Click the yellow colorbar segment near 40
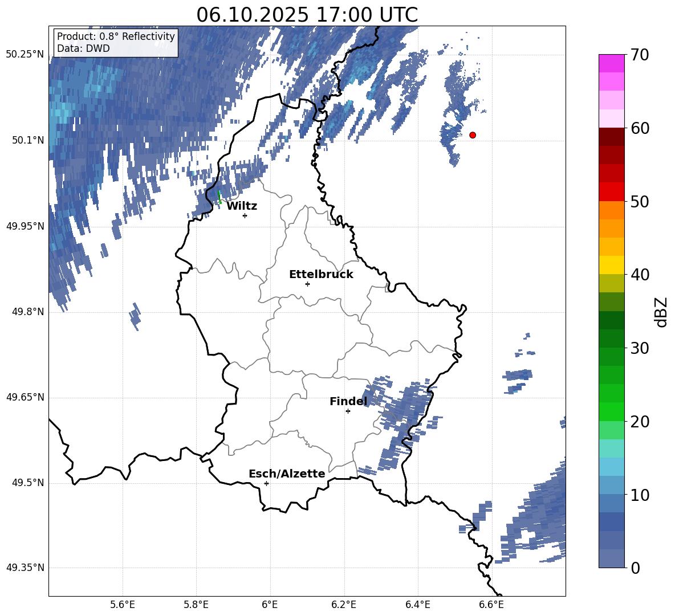 [x=611, y=265]
